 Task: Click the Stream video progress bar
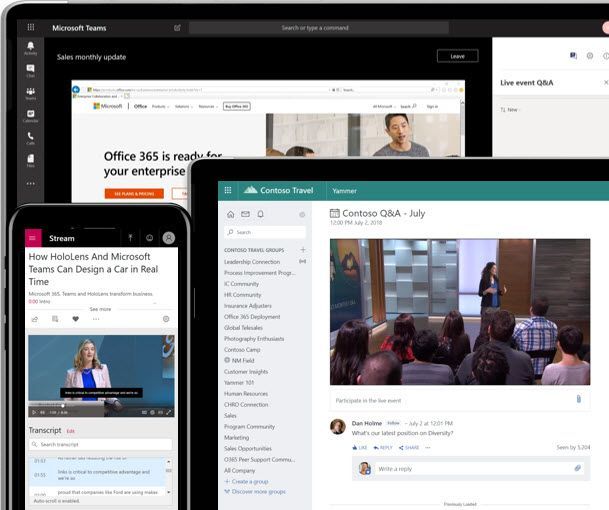[x=101, y=406]
